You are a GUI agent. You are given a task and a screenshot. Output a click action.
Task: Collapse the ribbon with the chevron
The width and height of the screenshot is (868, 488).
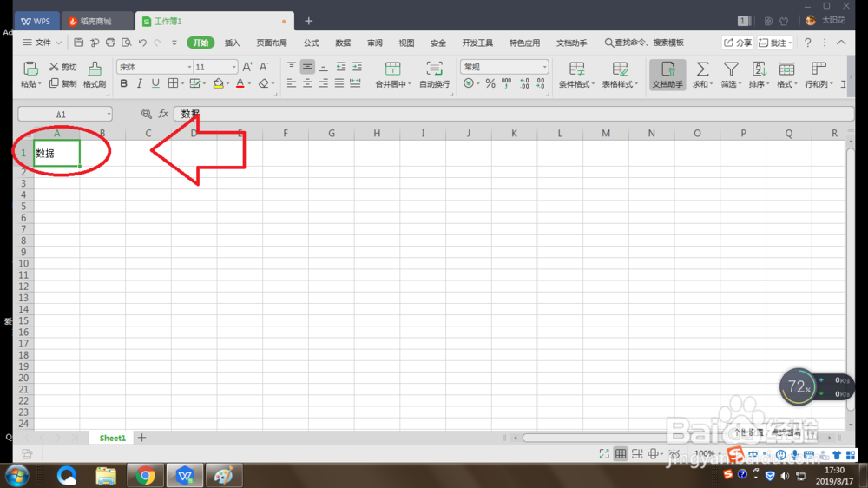coord(841,43)
